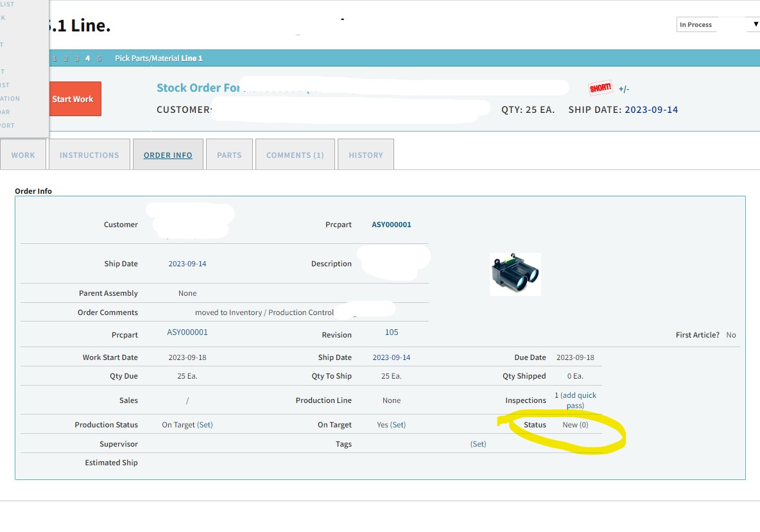Switch to the WORK tab
This screenshot has height=532, width=760.
(x=23, y=155)
